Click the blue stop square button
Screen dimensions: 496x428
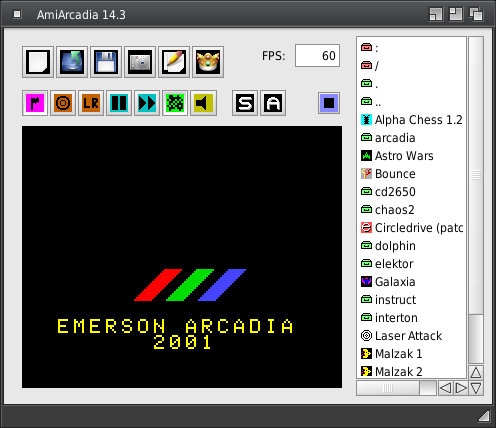coord(329,103)
